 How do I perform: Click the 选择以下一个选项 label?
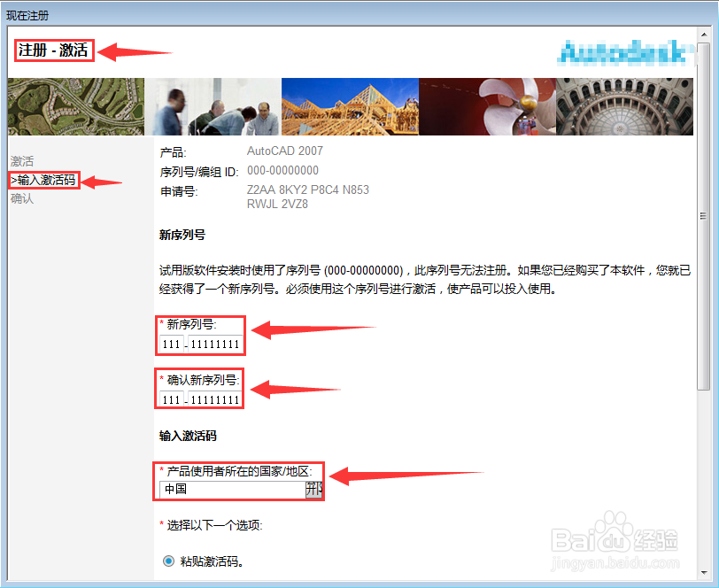[214, 525]
